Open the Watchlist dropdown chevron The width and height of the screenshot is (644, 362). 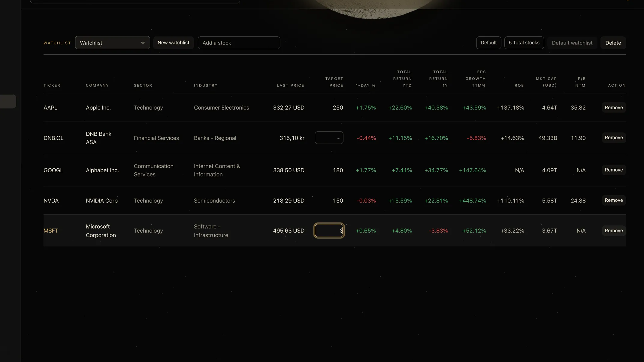pos(143,43)
